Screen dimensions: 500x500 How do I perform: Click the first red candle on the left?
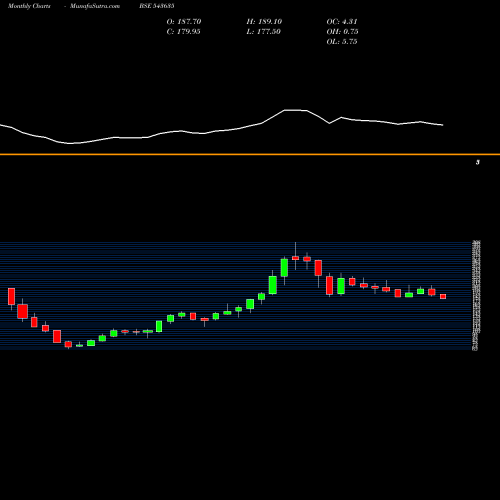tap(11, 296)
